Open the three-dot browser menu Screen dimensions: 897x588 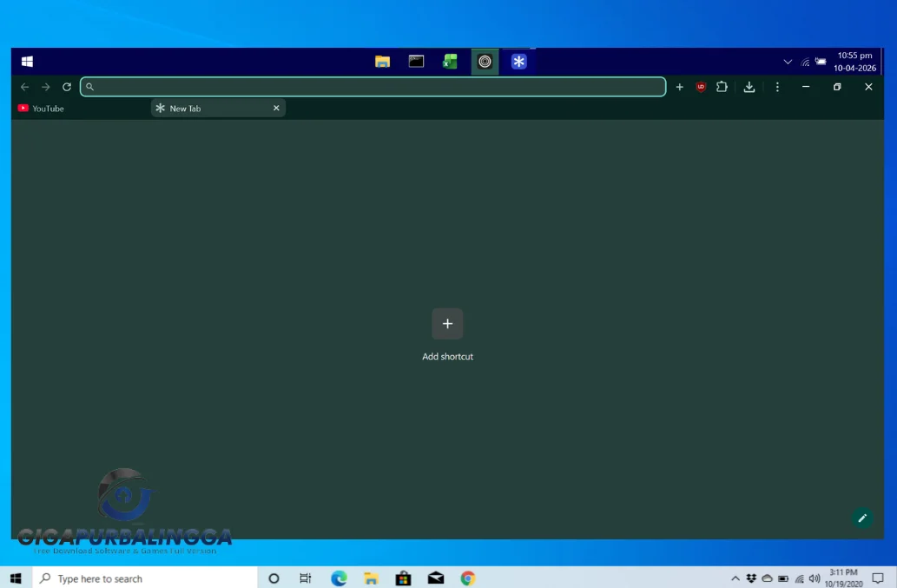(777, 87)
